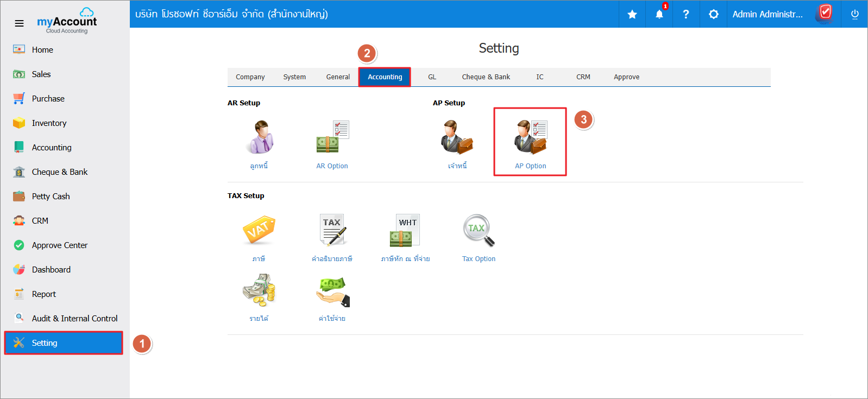Viewport: 868px width, 399px height.
Task: Click the favorites star icon
Action: tap(632, 14)
